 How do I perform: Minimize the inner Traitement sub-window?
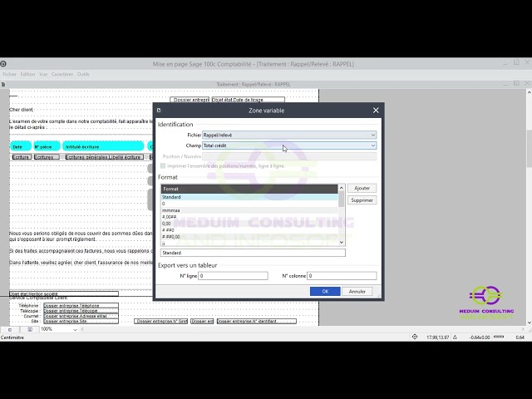pyautogui.click(x=505, y=83)
